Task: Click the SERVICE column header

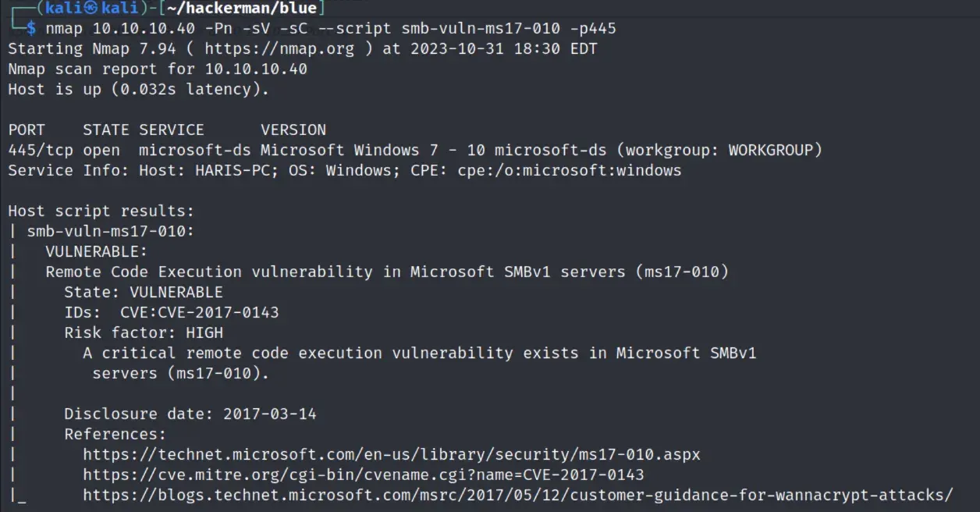Action: 172,130
